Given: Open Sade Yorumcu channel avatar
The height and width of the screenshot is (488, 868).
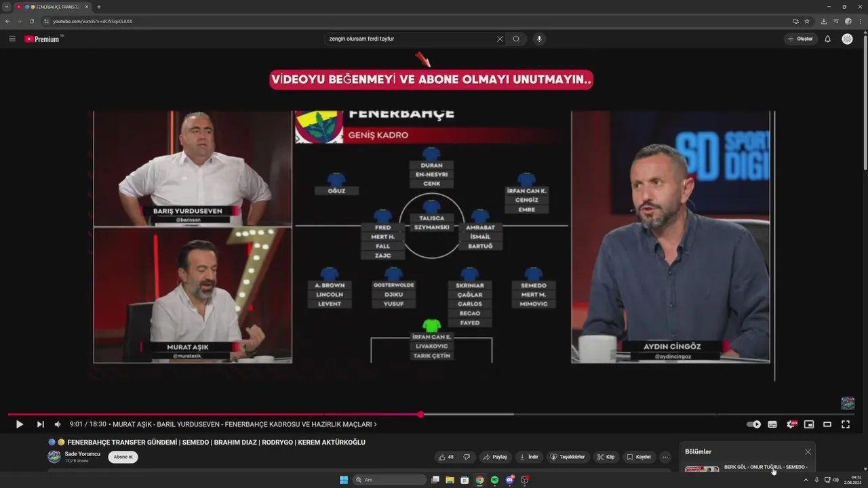Looking at the screenshot, I should (x=54, y=457).
